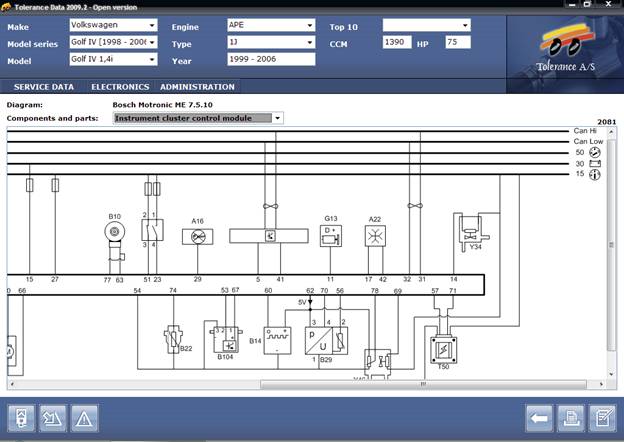
Task: Click the diagram vertical scroll down arrow
Action: click(612, 374)
